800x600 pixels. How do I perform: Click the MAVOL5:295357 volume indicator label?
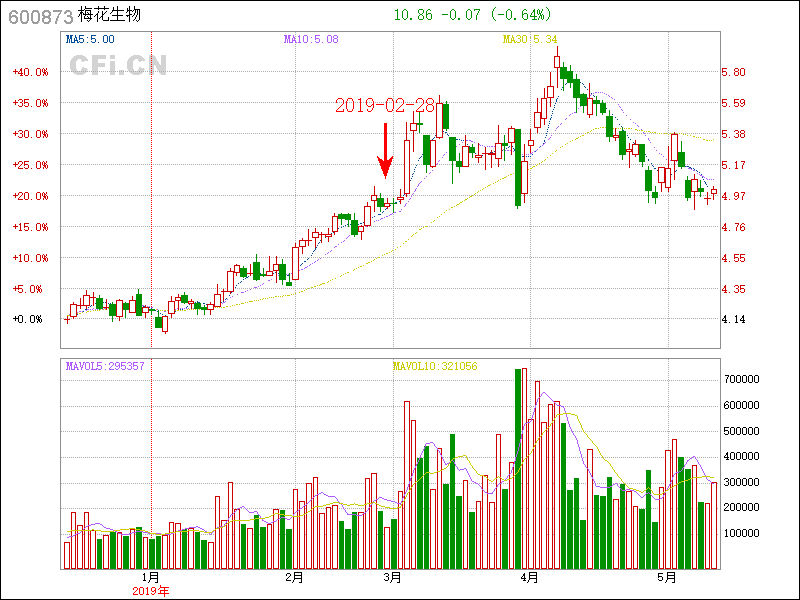click(x=105, y=366)
